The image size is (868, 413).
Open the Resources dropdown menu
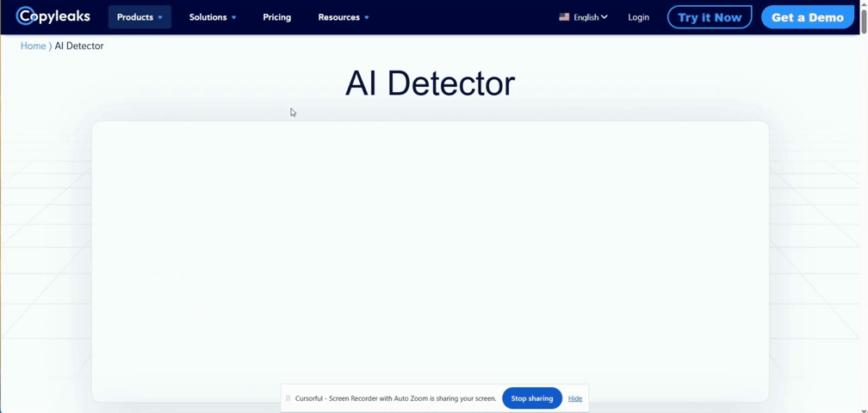(x=344, y=17)
